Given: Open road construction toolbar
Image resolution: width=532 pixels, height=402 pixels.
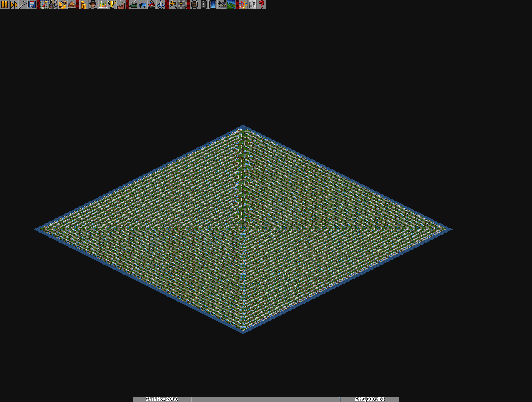Looking at the screenshot, I should [x=204, y=5].
